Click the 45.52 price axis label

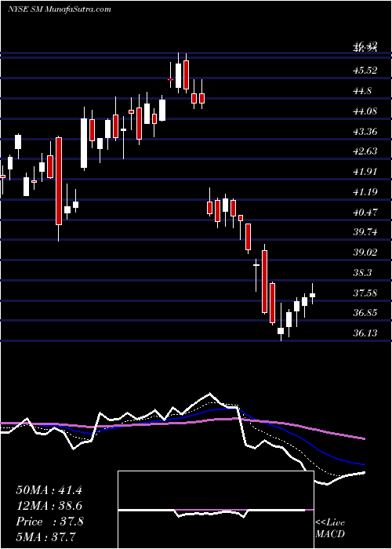coord(365,71)
